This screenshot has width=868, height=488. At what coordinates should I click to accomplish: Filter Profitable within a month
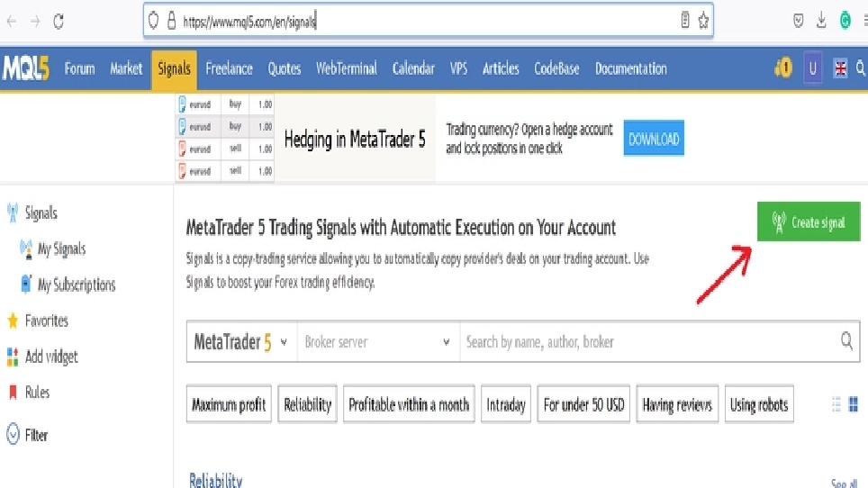tap(409, 404)
